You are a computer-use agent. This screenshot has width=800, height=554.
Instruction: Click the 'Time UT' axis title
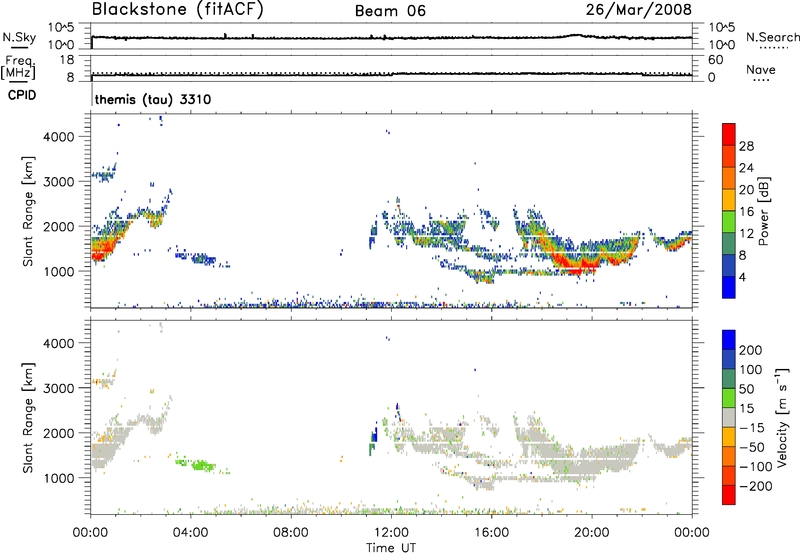tap(391, 548)
